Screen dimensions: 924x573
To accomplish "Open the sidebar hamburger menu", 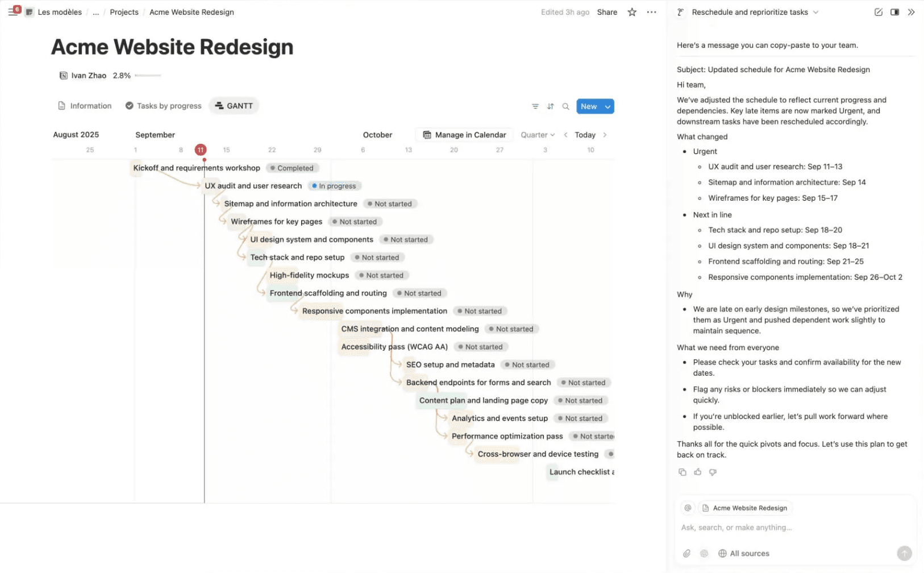I will point(13,12).
